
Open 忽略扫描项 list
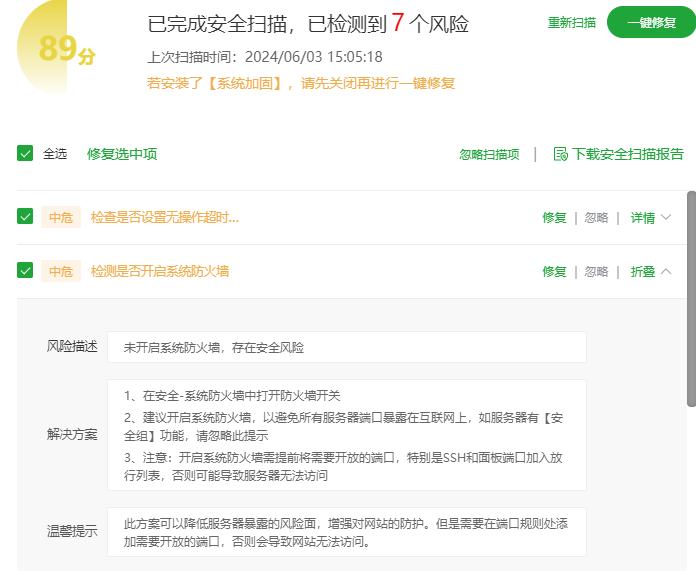[489, 154]
